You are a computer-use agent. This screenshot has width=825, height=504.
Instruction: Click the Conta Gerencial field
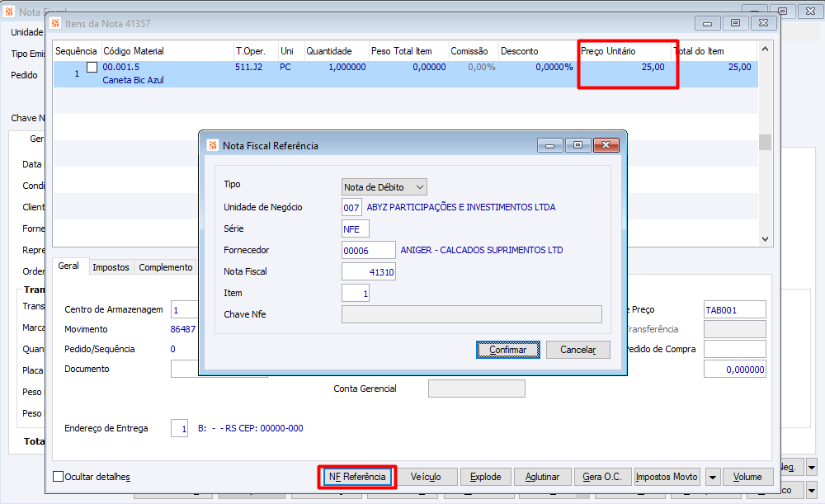pos(476,389)
